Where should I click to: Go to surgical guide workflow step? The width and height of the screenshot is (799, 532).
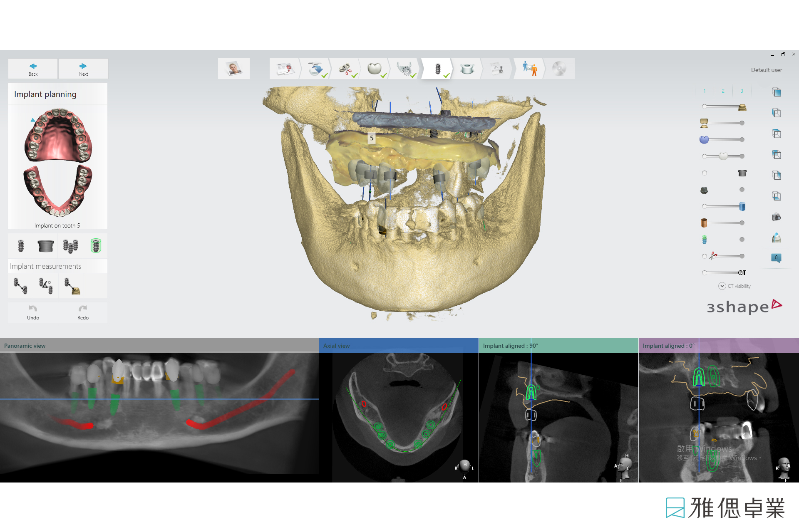[x=467, y=69]
